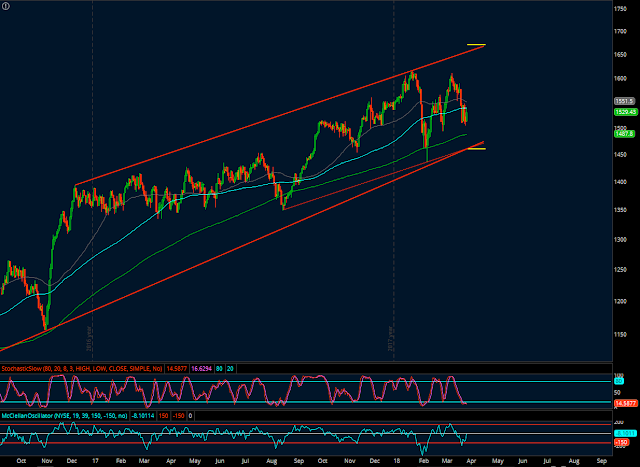Click the 1450 price axis label
Image resolution: width=640 pixels, height=467 pixels.
[x=620, y=155]
